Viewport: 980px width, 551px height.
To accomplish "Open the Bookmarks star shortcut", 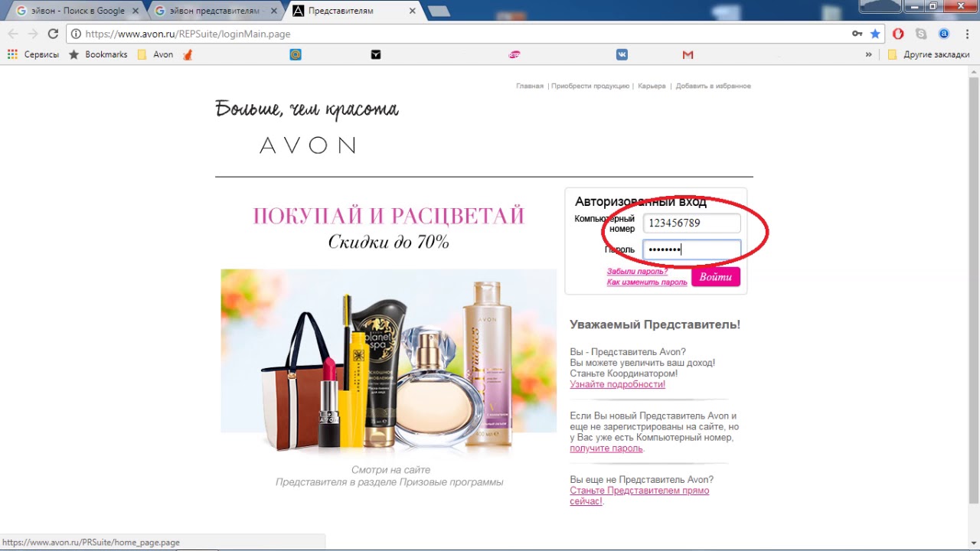I will pyautogui.click(x=98, y=54).
